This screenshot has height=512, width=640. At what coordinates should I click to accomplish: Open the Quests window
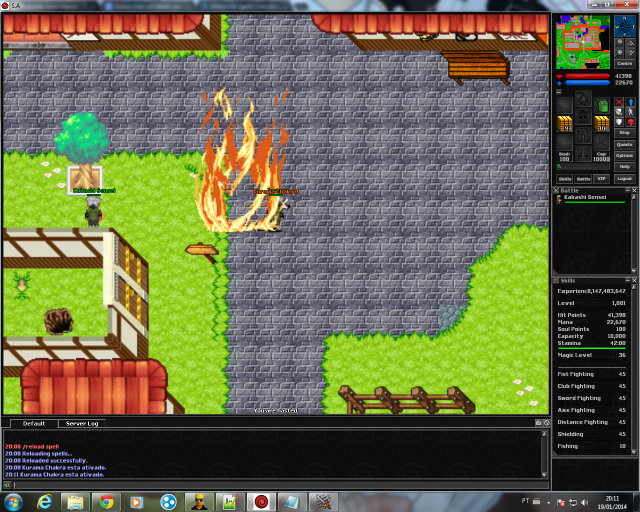coord(625,145)
